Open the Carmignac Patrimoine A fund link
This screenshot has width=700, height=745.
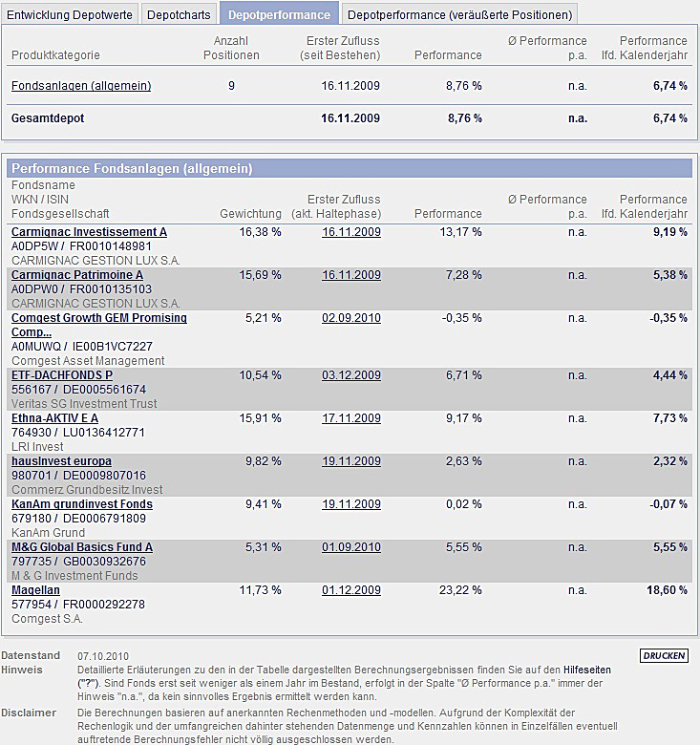point(77,275)
